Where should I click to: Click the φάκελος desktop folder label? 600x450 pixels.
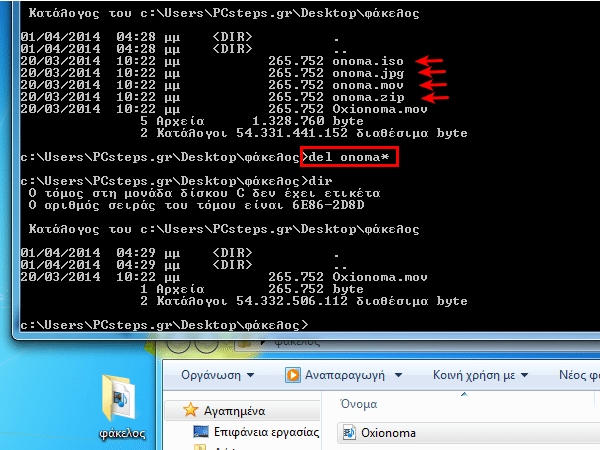tap(122, 433)
